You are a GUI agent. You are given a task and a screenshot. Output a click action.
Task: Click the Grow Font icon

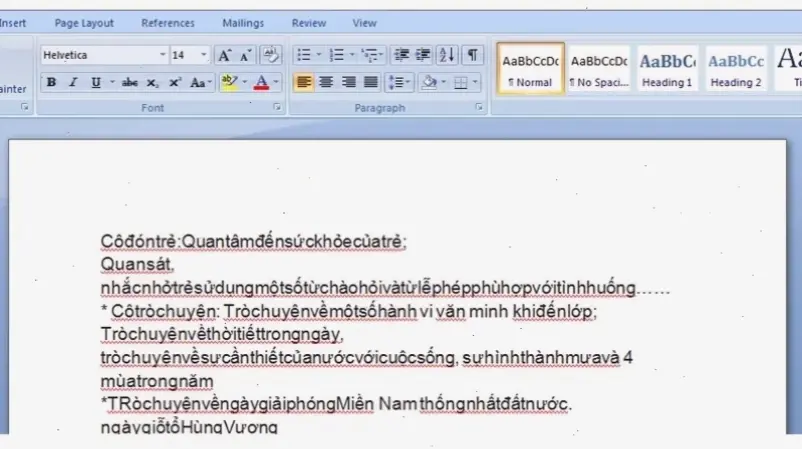click(224, 55)
